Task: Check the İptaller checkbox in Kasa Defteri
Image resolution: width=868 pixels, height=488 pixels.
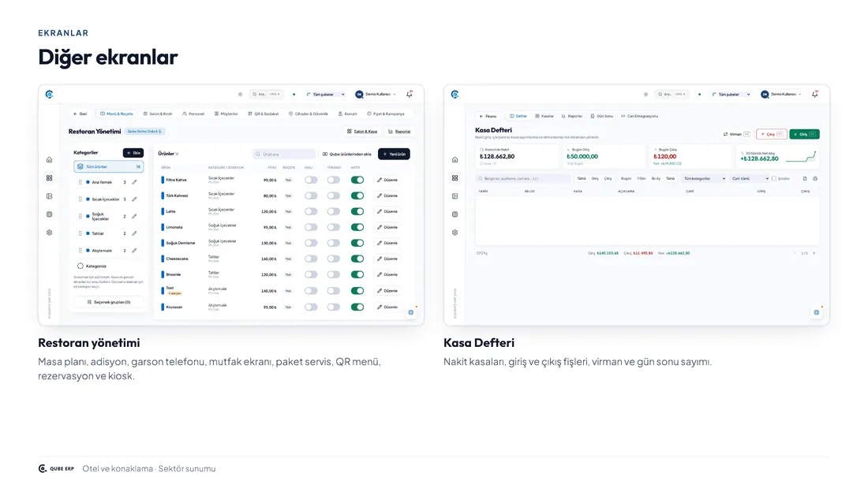Action: click(x=774, y=179)
